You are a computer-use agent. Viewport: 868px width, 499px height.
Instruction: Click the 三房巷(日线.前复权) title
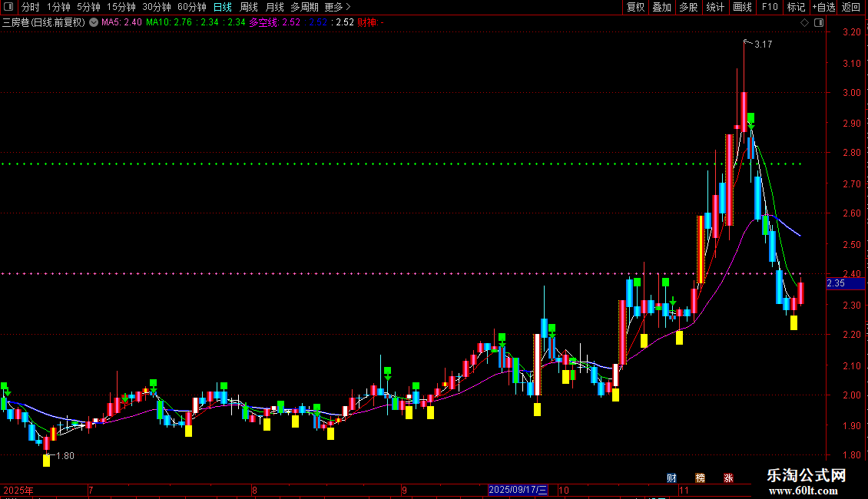[44, 23]
